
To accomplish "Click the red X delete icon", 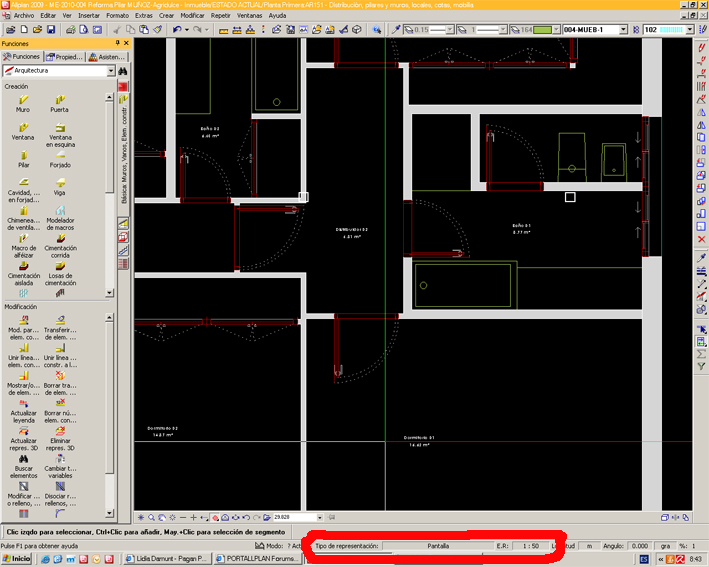I will [701, 239].
